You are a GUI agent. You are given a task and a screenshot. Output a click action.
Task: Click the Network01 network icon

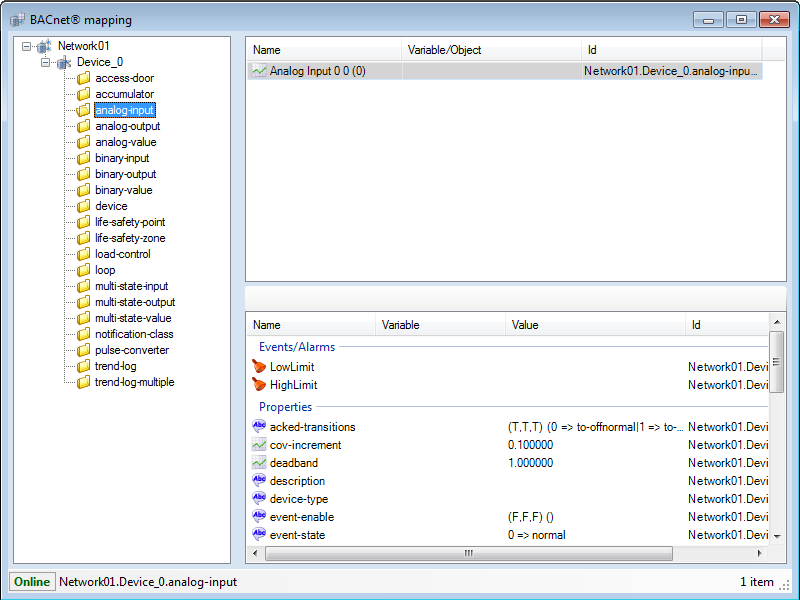(45, 46)
